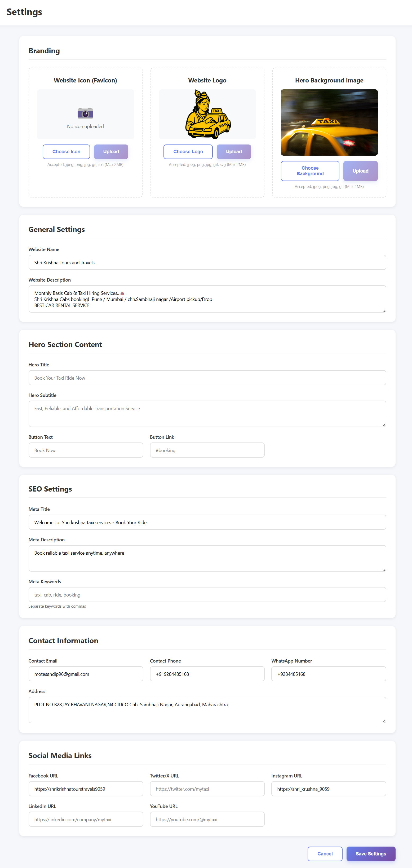Focus the Contact Email field
Image resolution: width=412 pixels, height=868 pixels.
coord(86,674)
